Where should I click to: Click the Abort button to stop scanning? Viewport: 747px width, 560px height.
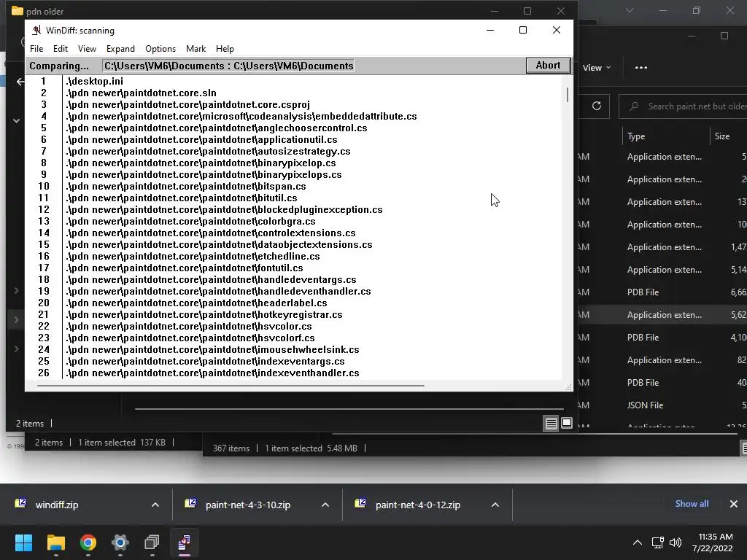click(x=549, y=65)
